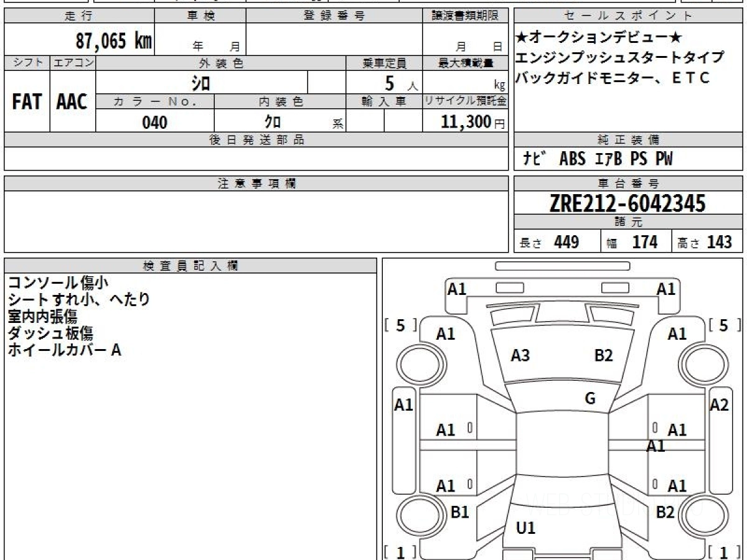
Task: Click the ZRE212-6042345 chassis number
Action: coord(627,203)
